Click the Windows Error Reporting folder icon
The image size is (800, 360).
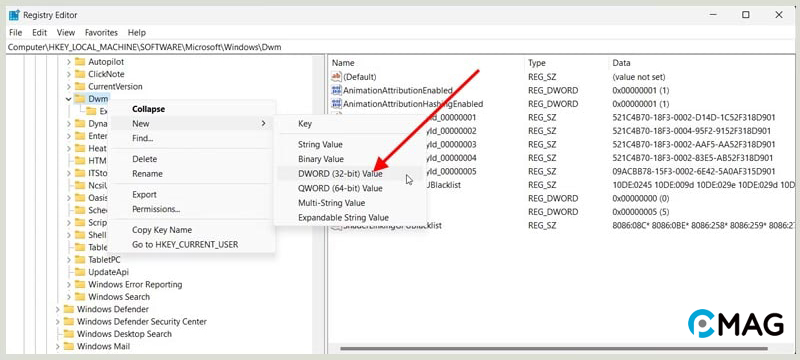[x=80, y=285]
